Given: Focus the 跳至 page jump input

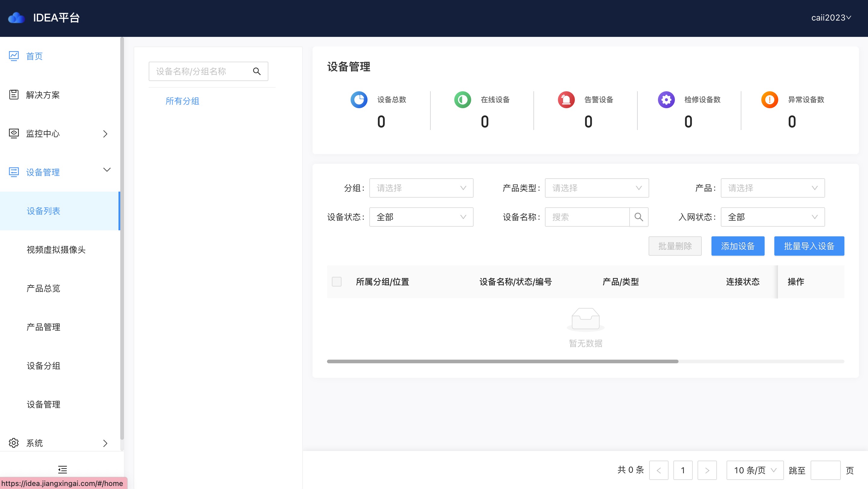Looking at the screenshot, I should pos(825,470).
